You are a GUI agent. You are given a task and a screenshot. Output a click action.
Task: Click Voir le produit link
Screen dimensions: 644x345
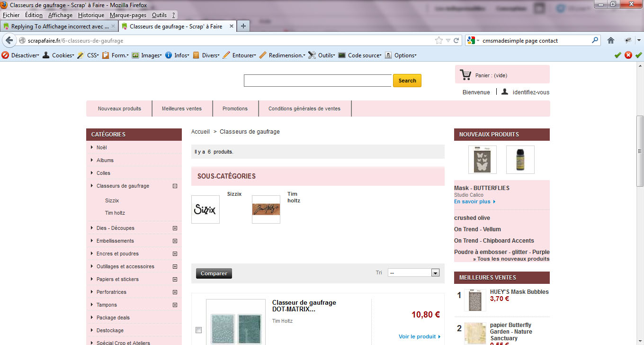click(x=420, y=336)
